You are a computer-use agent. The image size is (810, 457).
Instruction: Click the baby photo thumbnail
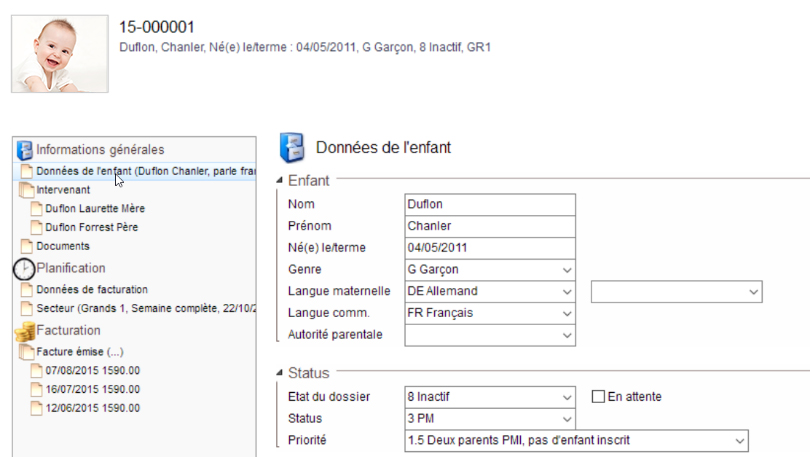(60, 54)
